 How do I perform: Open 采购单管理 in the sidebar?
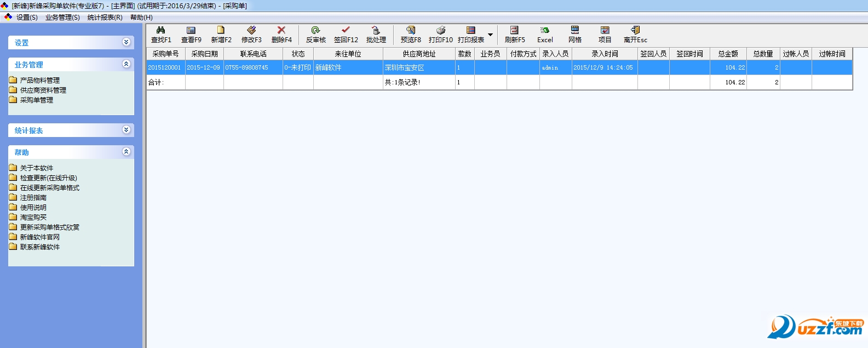tap(37, 100)
